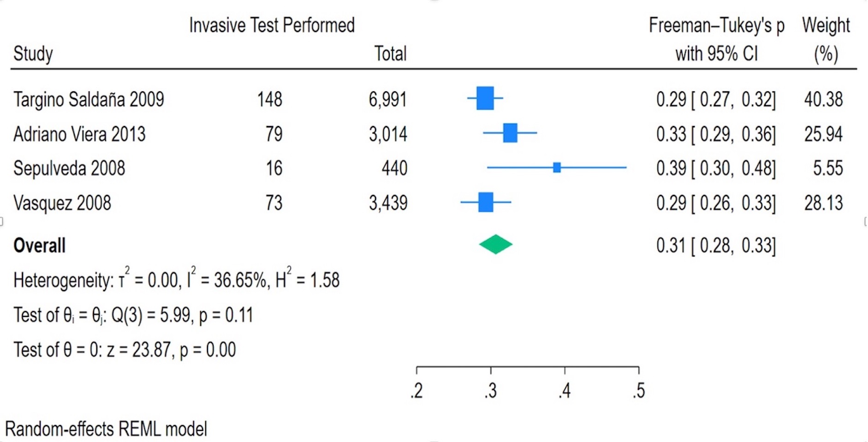Select the Targino Saldaña 2009 study label
Screen dimensions: 868x442
[89, 99]
